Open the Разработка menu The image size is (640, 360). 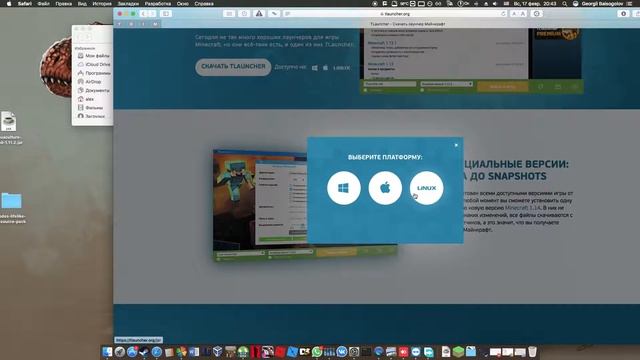pos(158,4)
